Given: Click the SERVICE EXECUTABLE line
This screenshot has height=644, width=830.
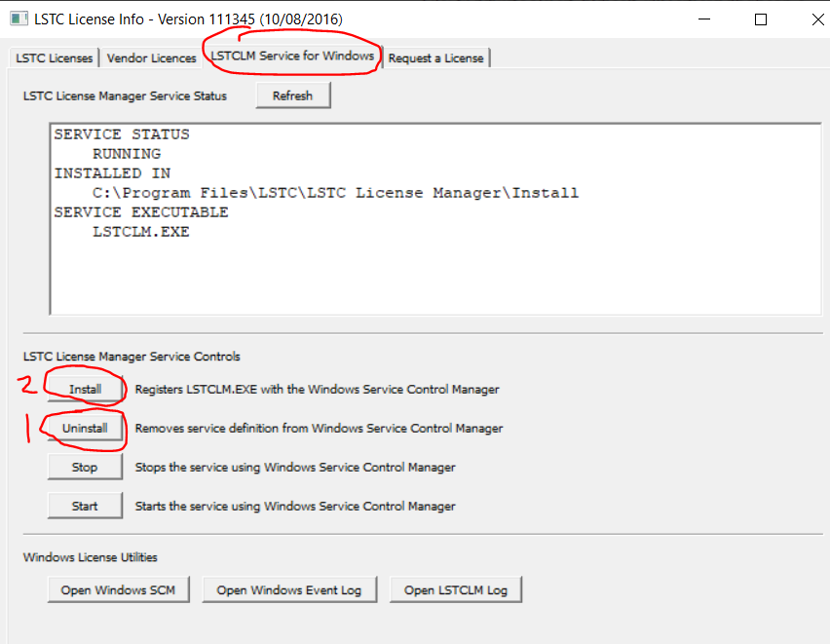Looking at the screenshot, I should click(141, 212).
